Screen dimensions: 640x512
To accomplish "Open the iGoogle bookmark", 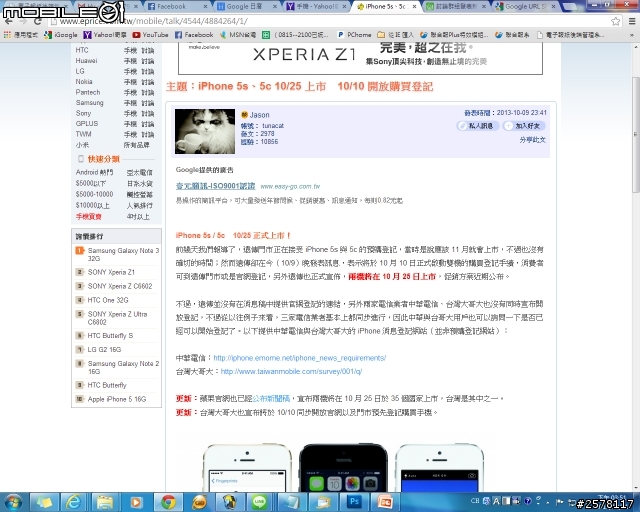I will pos(61,35).
